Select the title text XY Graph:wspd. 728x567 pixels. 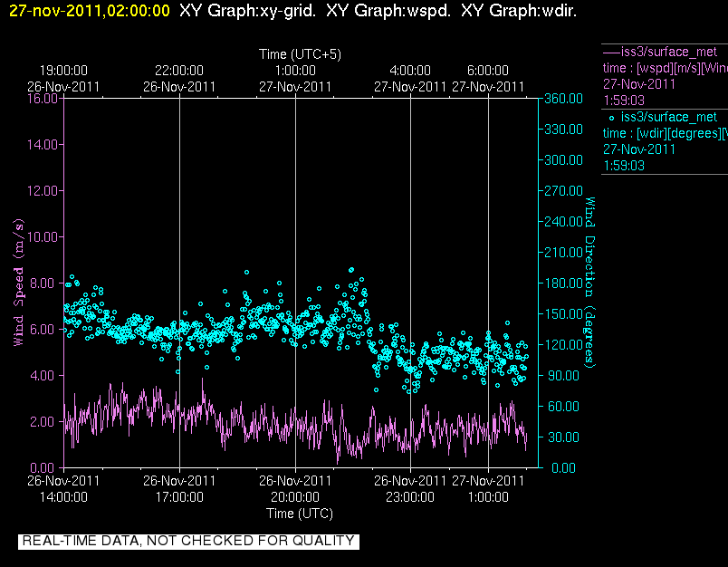pos(388,11)
